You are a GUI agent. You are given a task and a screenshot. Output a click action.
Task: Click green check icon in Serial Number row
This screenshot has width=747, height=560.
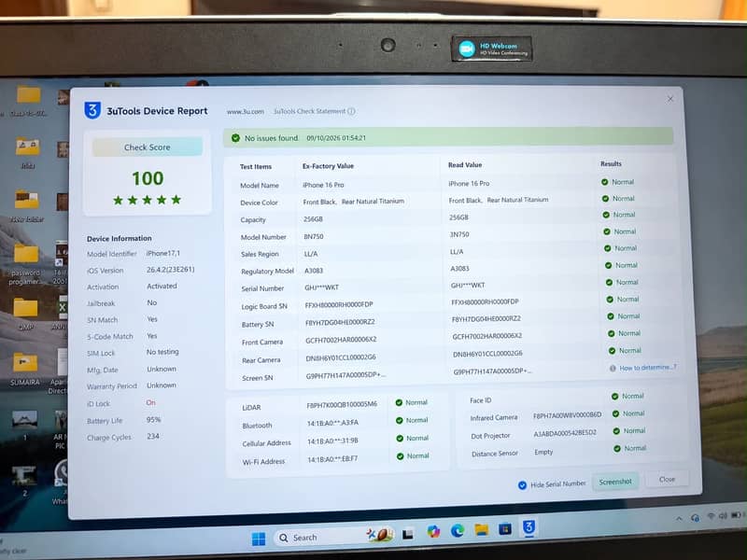pos(609,283)
